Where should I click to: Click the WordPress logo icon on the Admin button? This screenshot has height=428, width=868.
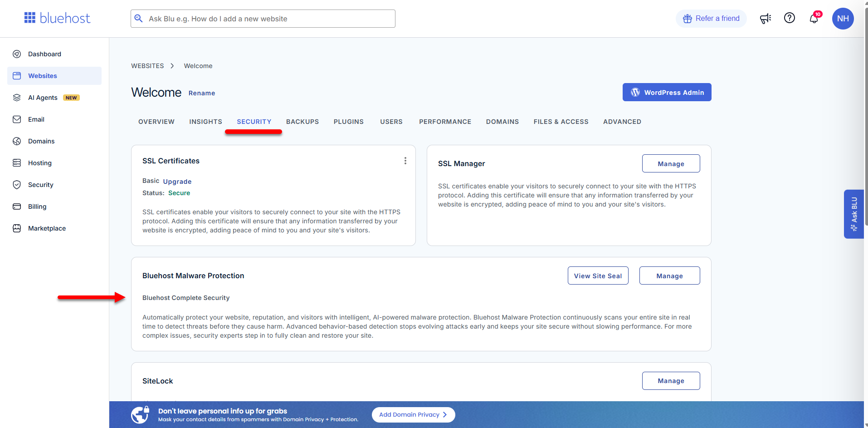pos(635,92)
